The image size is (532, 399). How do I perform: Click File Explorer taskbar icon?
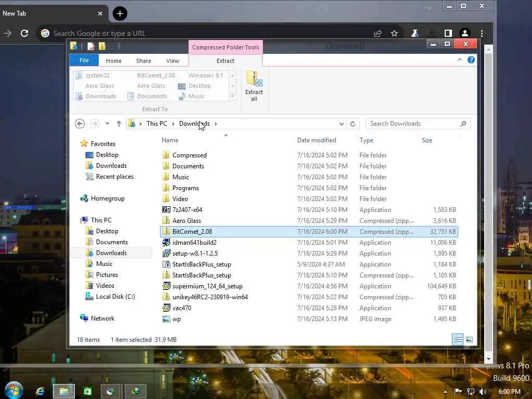[x=63, y=392]
